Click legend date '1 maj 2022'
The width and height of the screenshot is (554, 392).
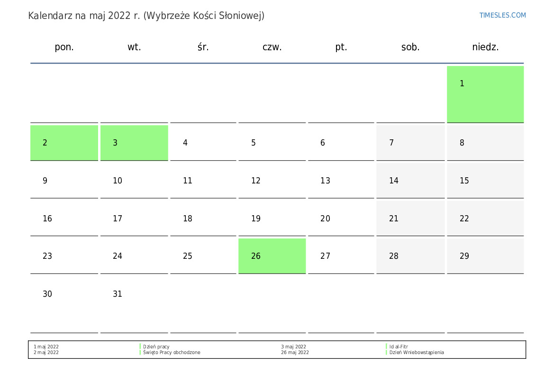[x=46, y=347]
